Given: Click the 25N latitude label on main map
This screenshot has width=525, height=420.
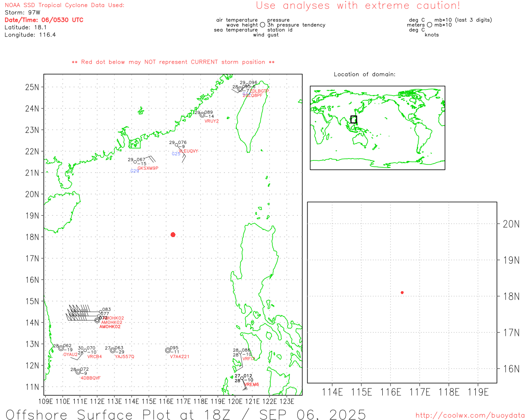Looking at the screenshot, I should tap(32, 87).
